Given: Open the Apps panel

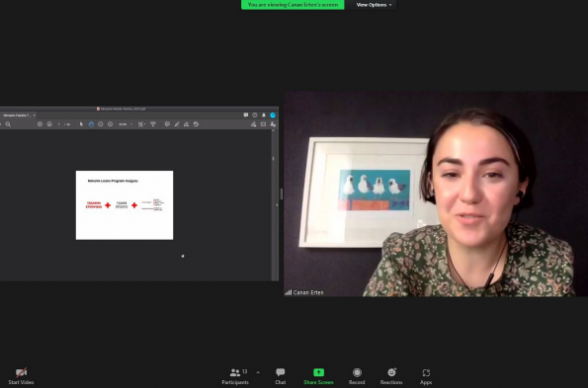Looking at the screenshot, I should [x=426, y=376].
